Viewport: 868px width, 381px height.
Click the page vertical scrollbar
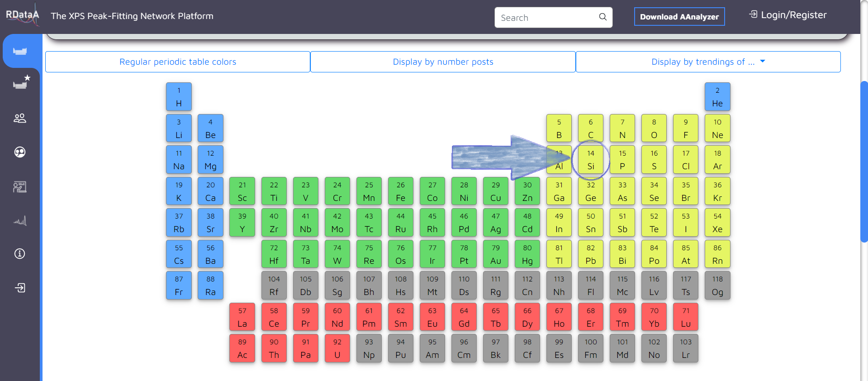click(x=864, y=162)
